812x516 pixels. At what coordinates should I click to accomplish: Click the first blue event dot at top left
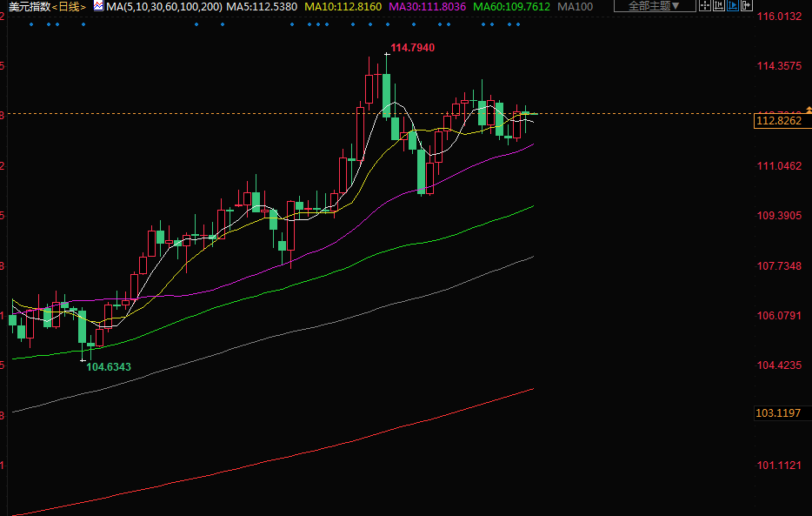[30, 24]
